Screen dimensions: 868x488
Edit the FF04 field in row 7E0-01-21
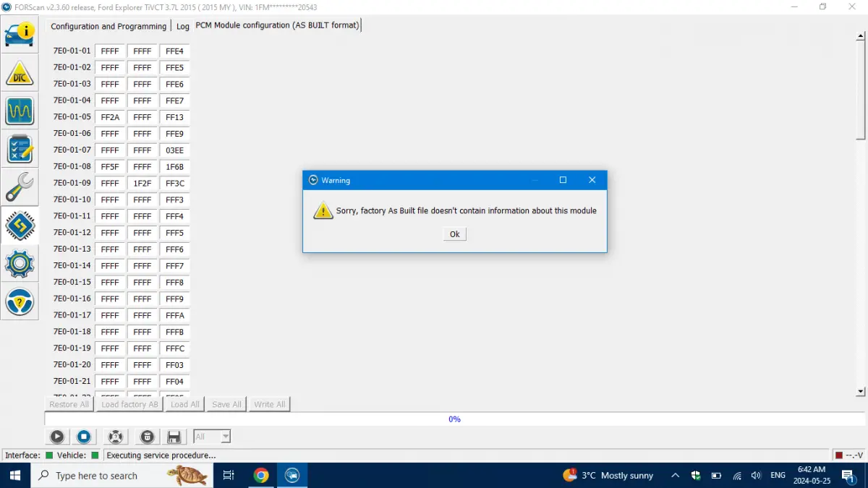coord(174,382)
